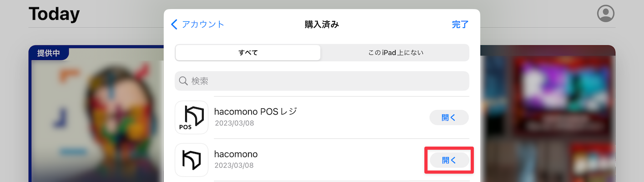Screen dimensions: 644x182
Task: Tap the hacomono app icon
Action: (191, 160)
